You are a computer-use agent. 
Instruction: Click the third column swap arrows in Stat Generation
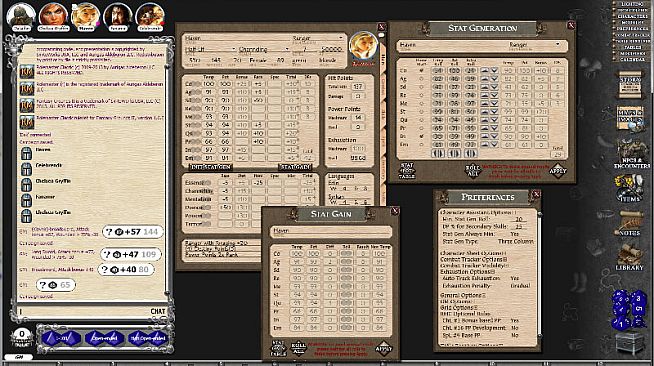click(x=470, y=154)
